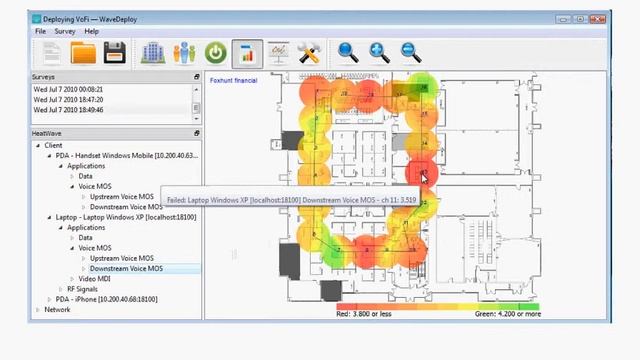This screenshot has height=360, width=640.
Task: Save using the floppy disk icon
Action: tap(114, 53)
